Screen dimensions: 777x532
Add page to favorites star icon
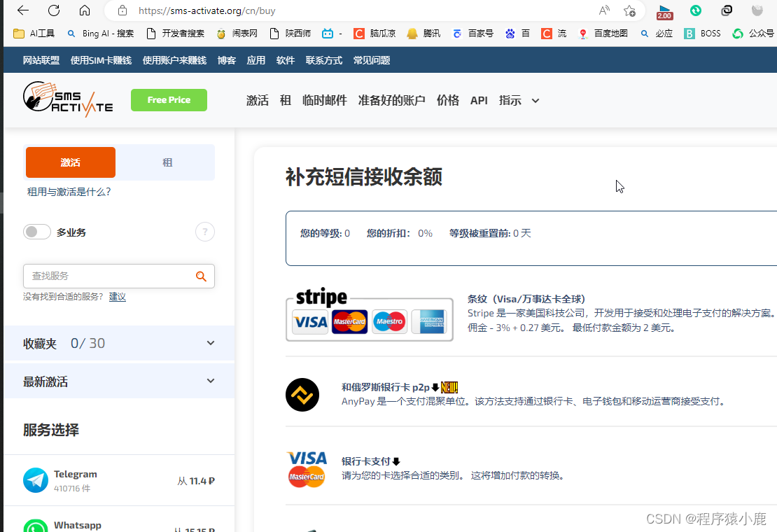coord(630,10)
